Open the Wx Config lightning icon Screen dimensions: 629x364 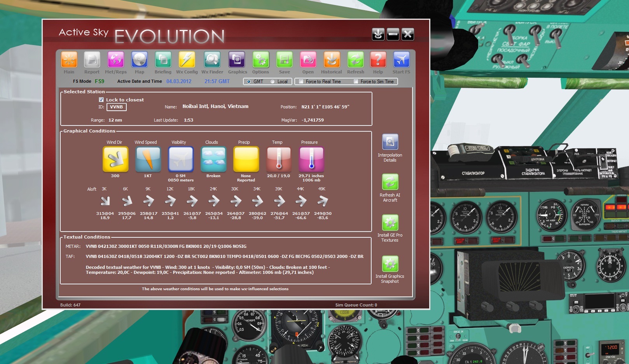tap(187, 60)
